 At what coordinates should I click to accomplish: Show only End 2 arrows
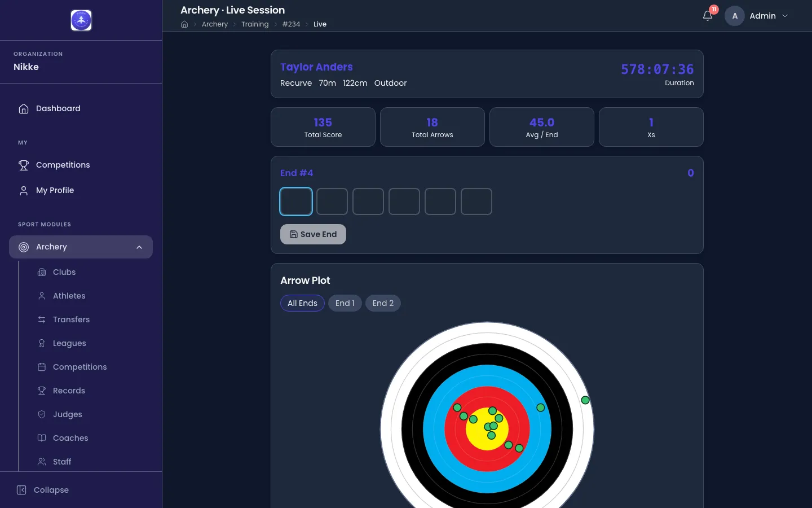tap(383, 303)
